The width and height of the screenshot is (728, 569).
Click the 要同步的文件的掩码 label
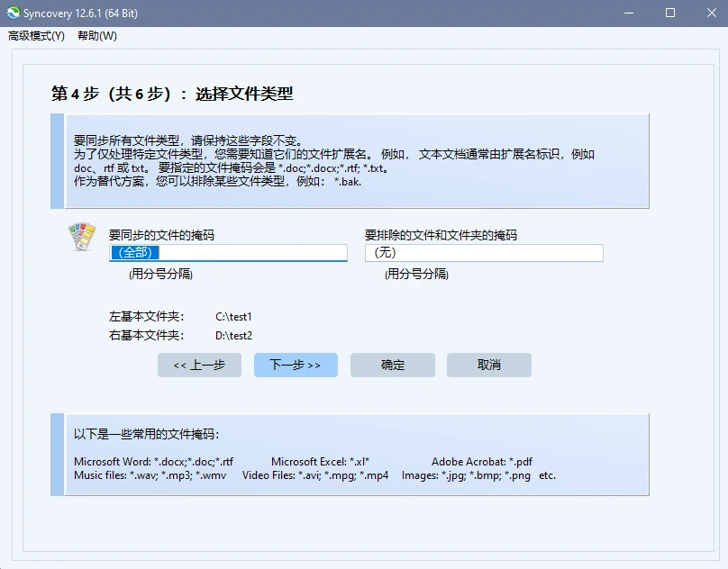pos(161,235)
